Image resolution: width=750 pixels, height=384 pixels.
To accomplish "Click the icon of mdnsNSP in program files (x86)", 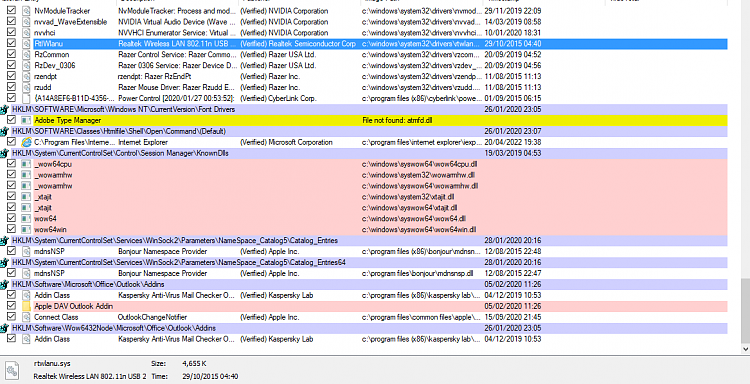I will click(26, 252).
